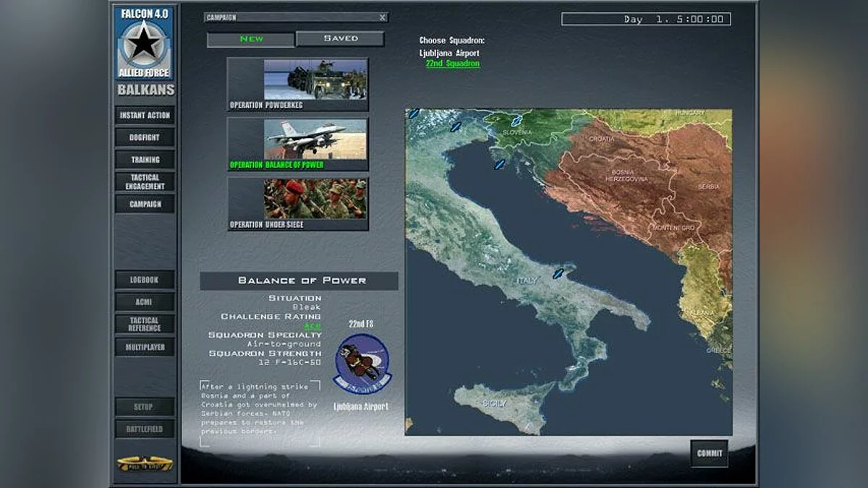Image resolution: width=868 pixels, height=488 pixels.
Task: Switch to the Saved campaign tab
Action: [340, 38]
